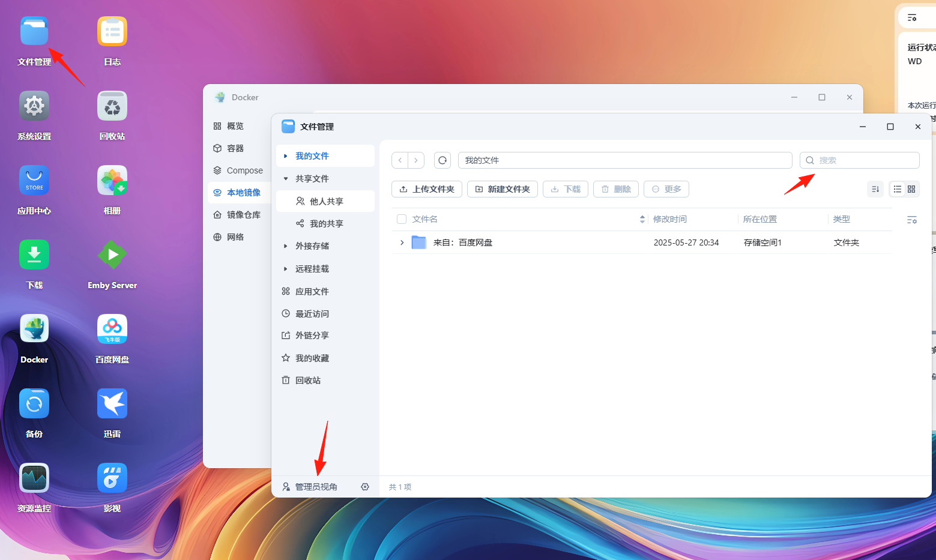This screenshot has width=936, height=560.
Task: Click 存储空间1 location cell
Action: click(762, 242)
